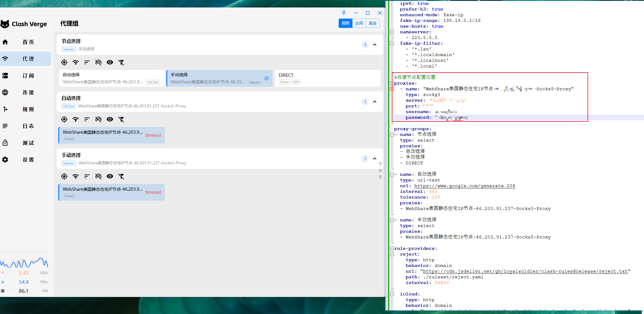Open the 设置 settings page
Screen dimensions: 644x314
(x=26, y=160)
